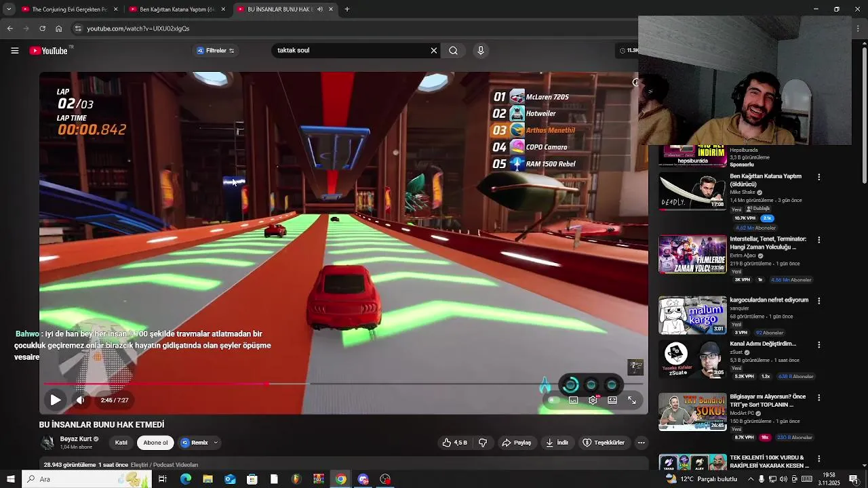Open kargoculardan nefret ediyorum thumbnail

(x=692, y=315)
